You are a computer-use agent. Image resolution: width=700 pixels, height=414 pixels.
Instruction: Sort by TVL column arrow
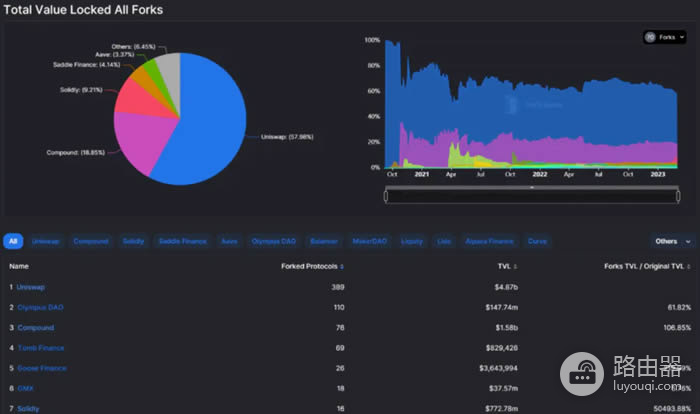(x=515, y=267)
